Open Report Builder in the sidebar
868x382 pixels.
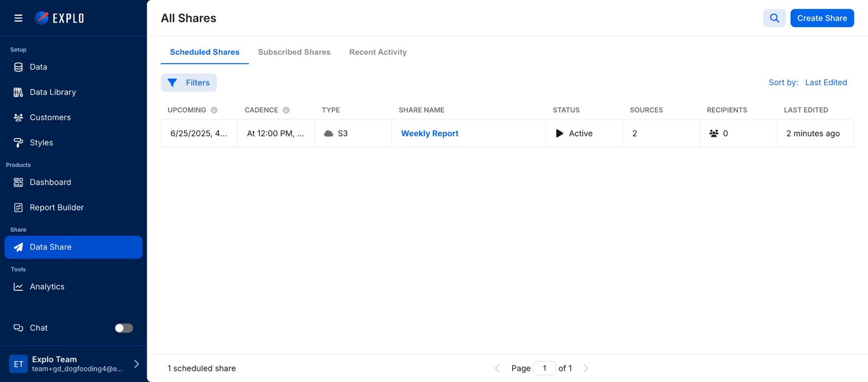[x=56, y=207]
